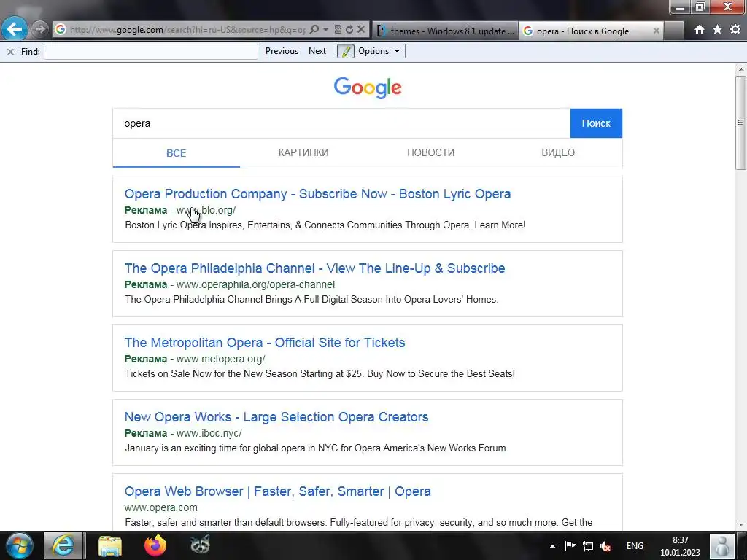747x560 pixels.
Task: Stop loading with the address bar X icon
Action: coord(361,29)
